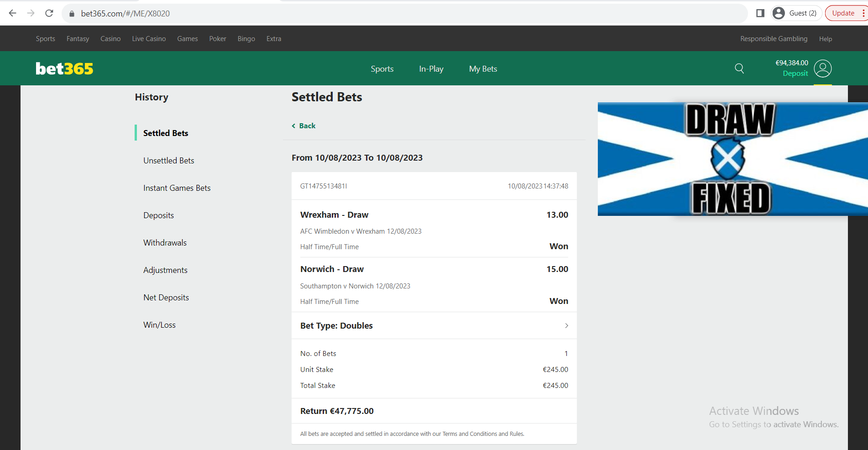Screen dimensions: 868x450
Task: Click the DRAW FIXED Scotland flag image
Action: [732, 159]
